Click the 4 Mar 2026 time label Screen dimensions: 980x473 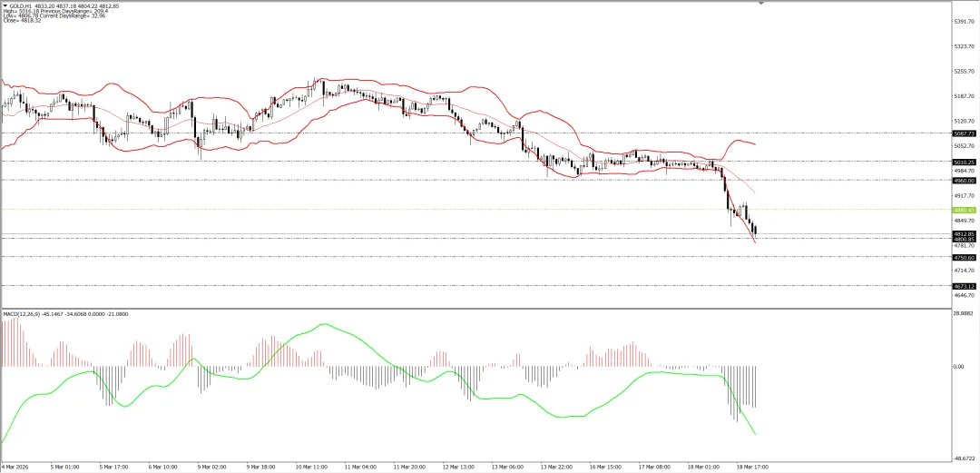pyautogui.click(x=15, y=468)
